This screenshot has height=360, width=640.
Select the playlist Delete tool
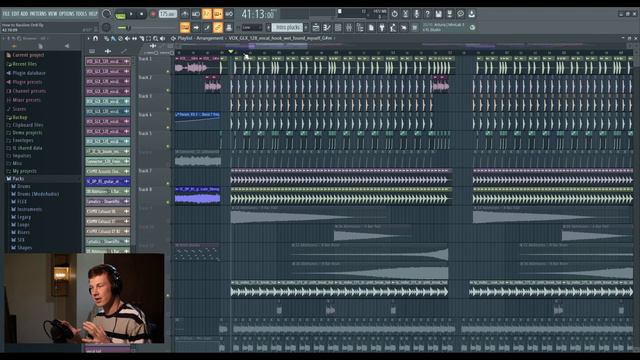120,38
